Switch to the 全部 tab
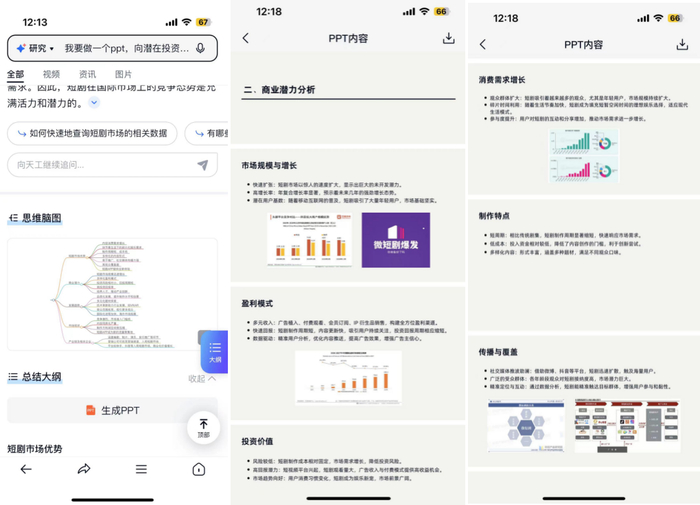 (x=15, y=74)
